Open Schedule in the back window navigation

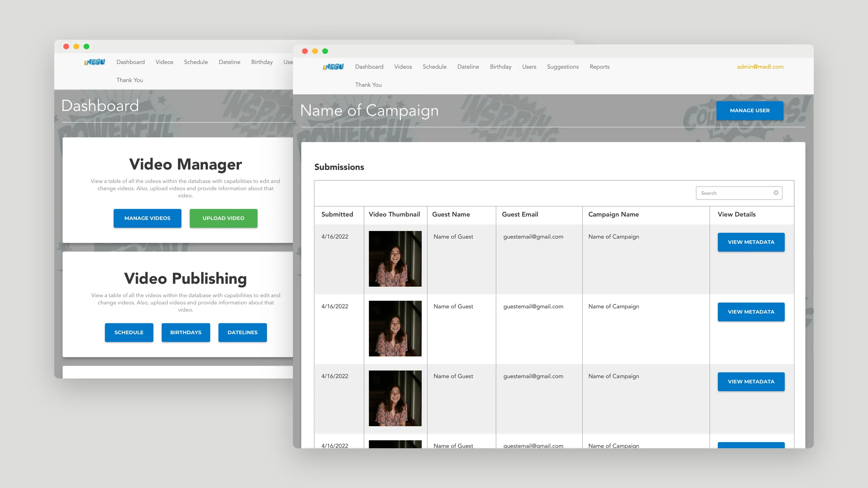pos(196,62)
